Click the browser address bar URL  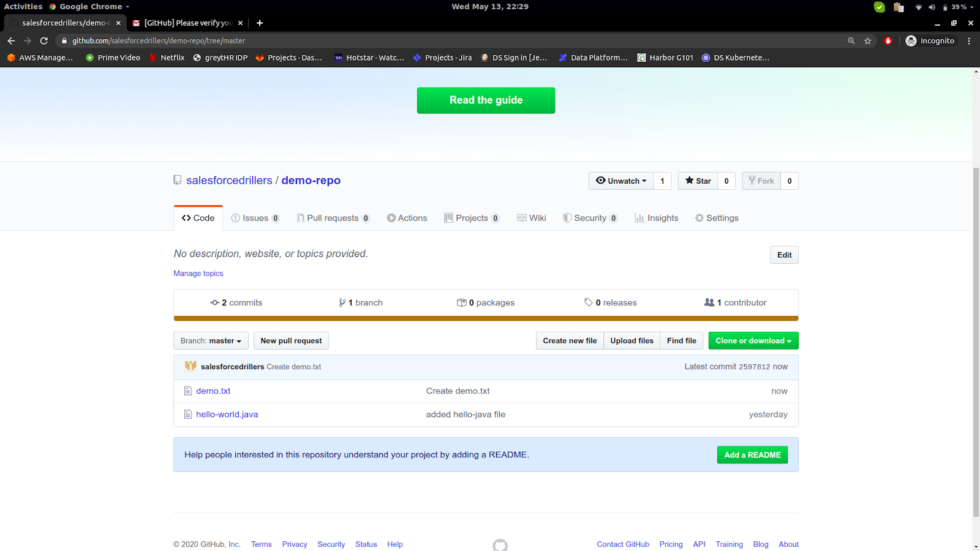(x=159, y=41)
